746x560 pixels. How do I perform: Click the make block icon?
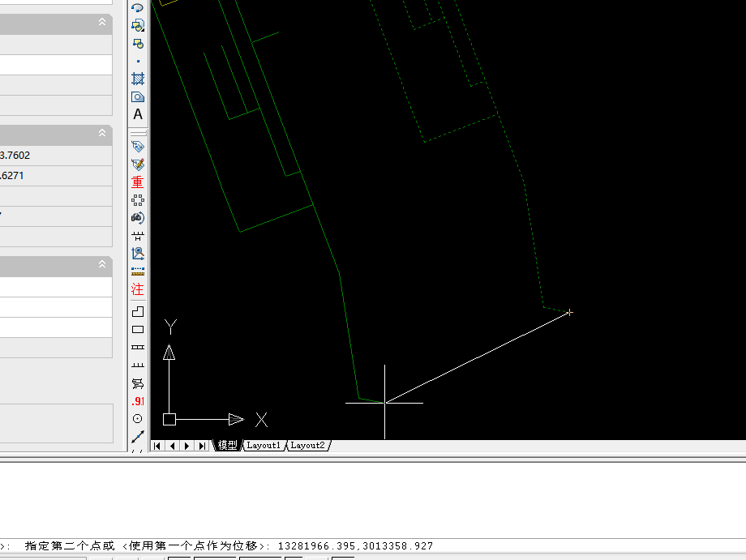pyautogui.click(x=138, y=43)
